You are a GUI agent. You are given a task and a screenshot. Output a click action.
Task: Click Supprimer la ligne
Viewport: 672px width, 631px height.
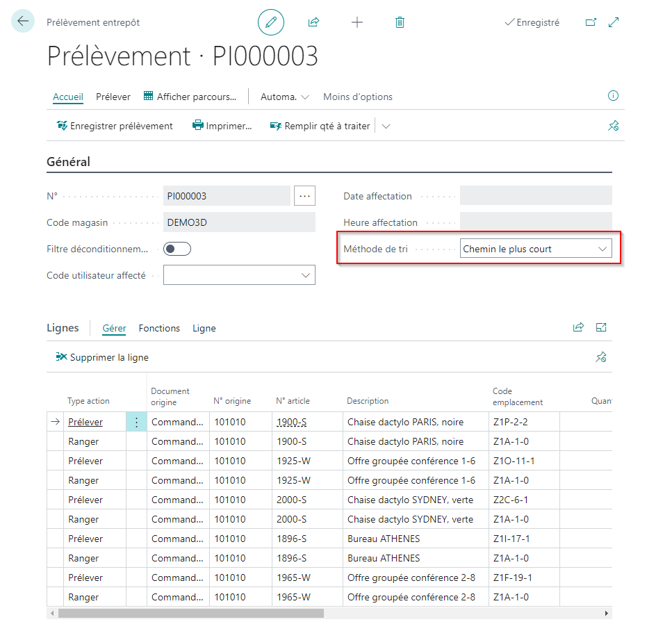[102, 357]
